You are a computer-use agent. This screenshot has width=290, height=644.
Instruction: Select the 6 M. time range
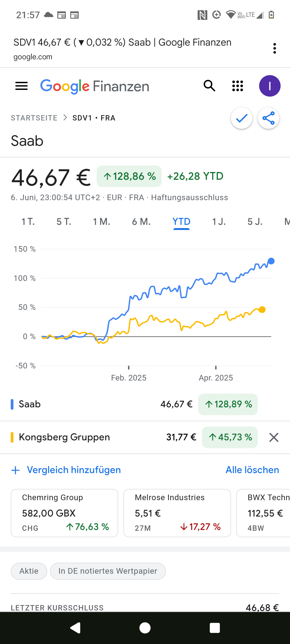coord(141,222)
